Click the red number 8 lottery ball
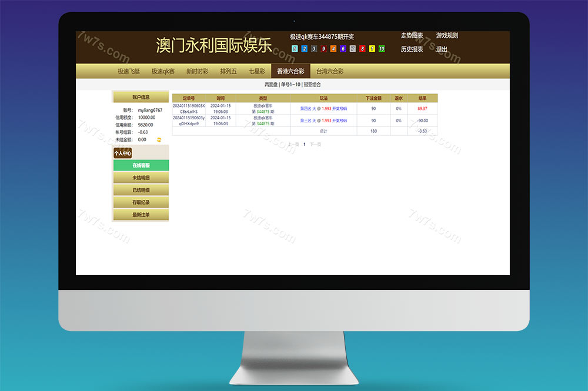Viewport: 588px width, 391px height. (x=362, y=48)
